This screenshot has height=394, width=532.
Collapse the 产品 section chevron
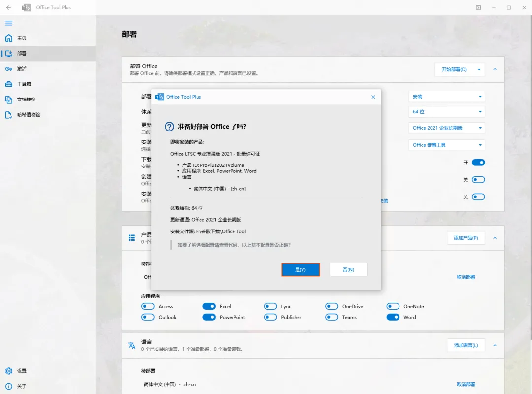pyautogui.click(x=495, y=238)
